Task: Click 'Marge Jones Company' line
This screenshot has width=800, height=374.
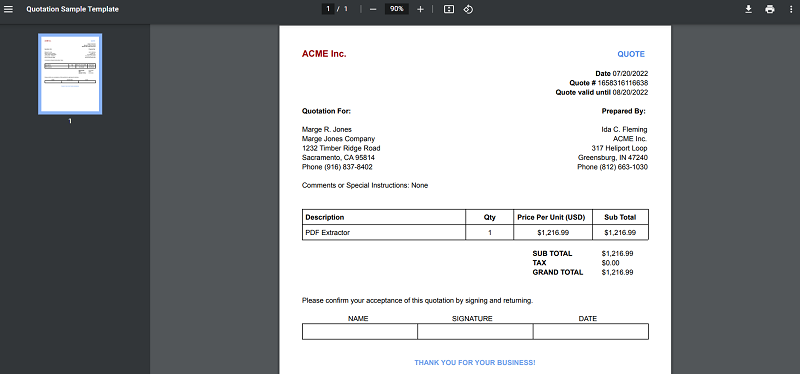Action: (338, 139)
